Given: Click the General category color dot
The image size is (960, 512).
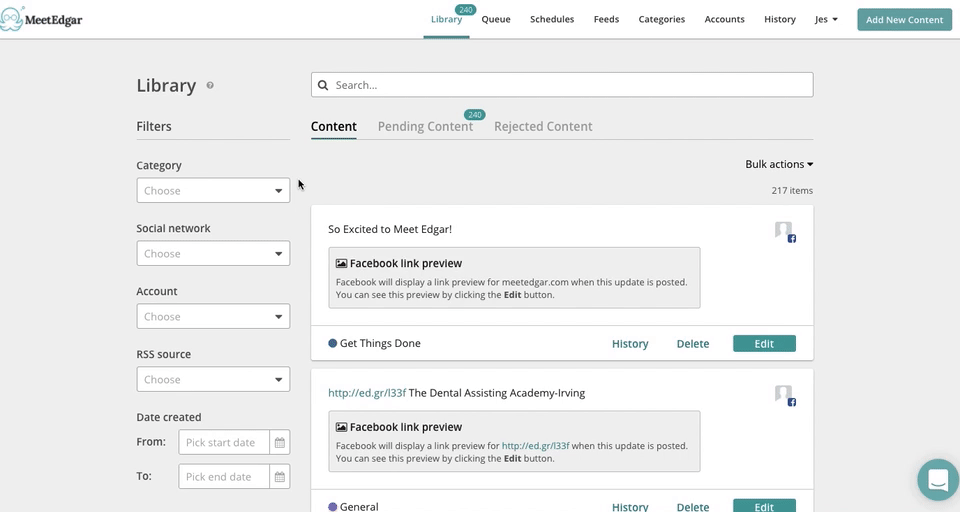Looking at the screenshot, I should (332, 506).
